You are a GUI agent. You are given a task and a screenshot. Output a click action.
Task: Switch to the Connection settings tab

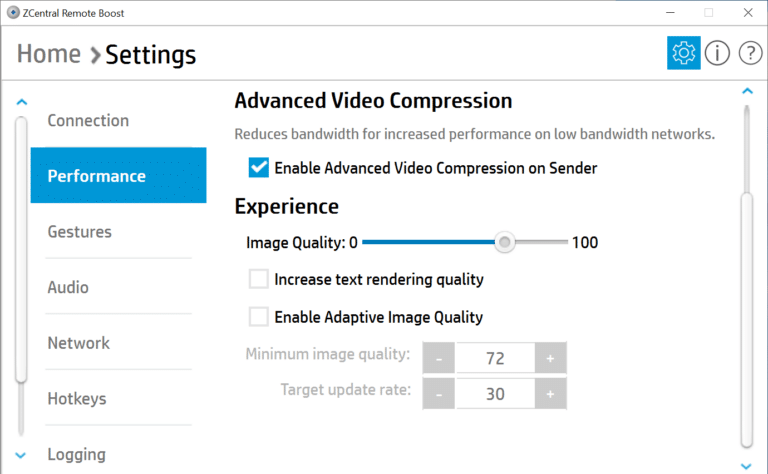point(88,120)
